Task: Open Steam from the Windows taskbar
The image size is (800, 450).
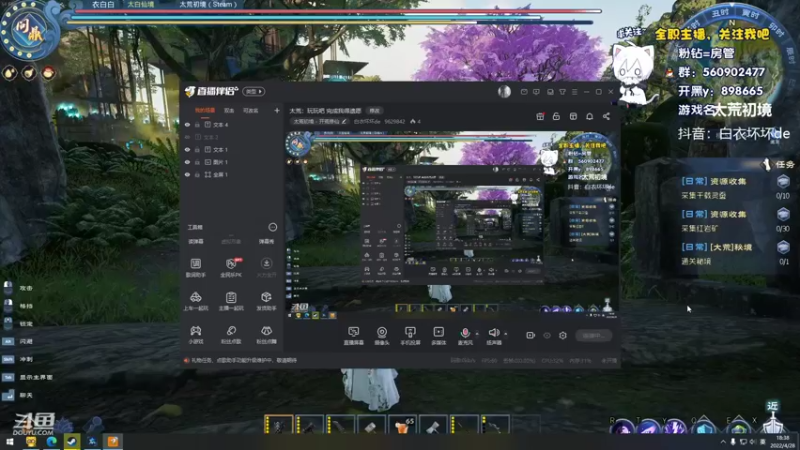Action: pos(71,441)
